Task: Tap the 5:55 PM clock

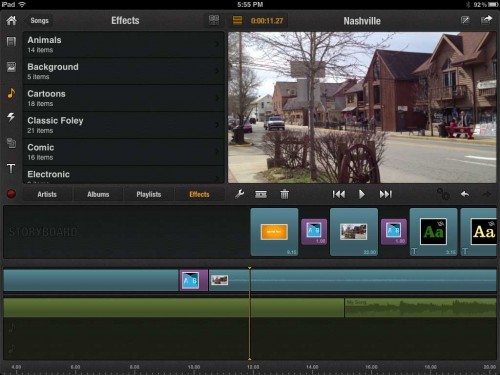Action: coord(250,5)
